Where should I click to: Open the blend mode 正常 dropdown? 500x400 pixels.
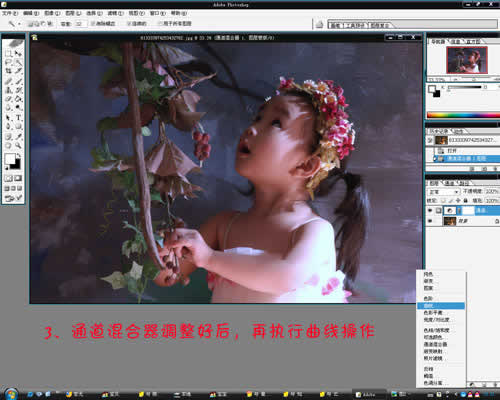tap(443, 192)
